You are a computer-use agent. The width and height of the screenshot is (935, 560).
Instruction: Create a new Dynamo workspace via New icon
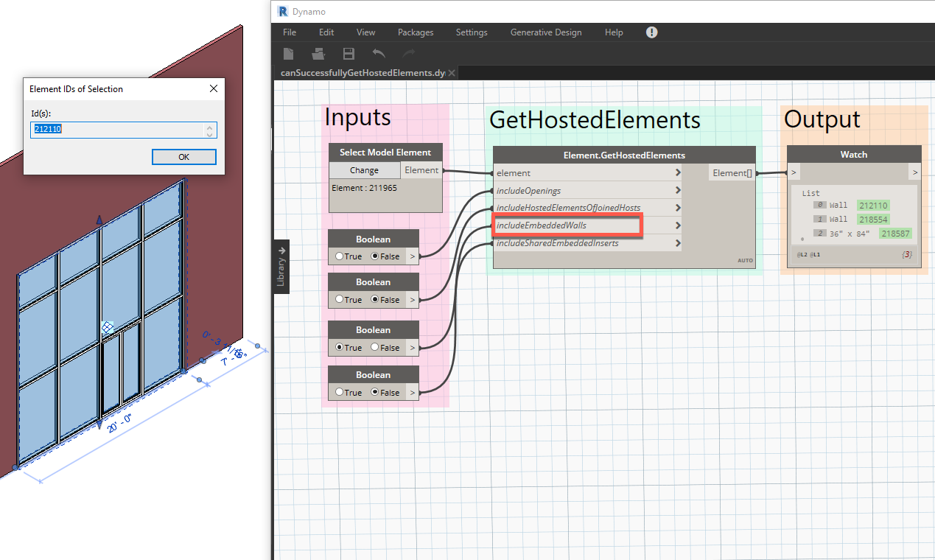288,53
